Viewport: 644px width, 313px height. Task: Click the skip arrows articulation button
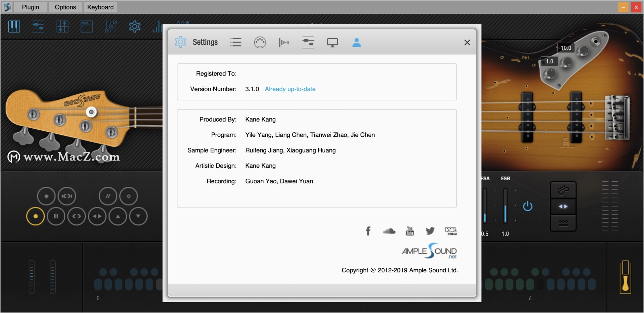pos(67,196)
